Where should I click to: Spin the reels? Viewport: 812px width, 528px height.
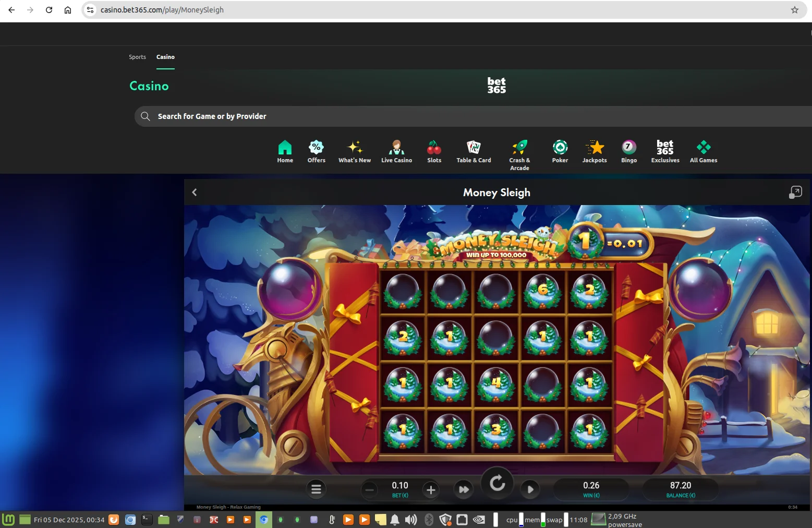point(497,483)
